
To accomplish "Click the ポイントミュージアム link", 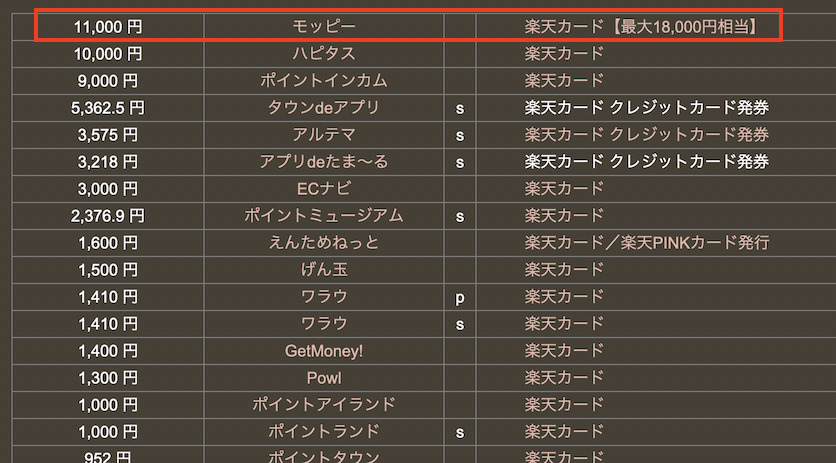I will (x=324, y=215).
